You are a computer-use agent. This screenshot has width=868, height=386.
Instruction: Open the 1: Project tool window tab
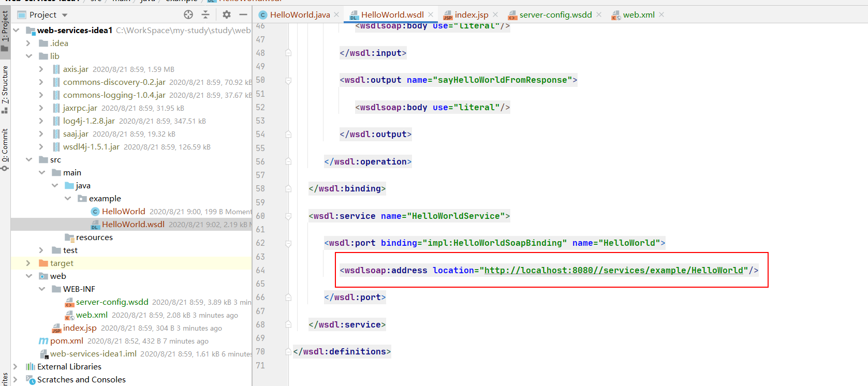[x=5, y=31]
